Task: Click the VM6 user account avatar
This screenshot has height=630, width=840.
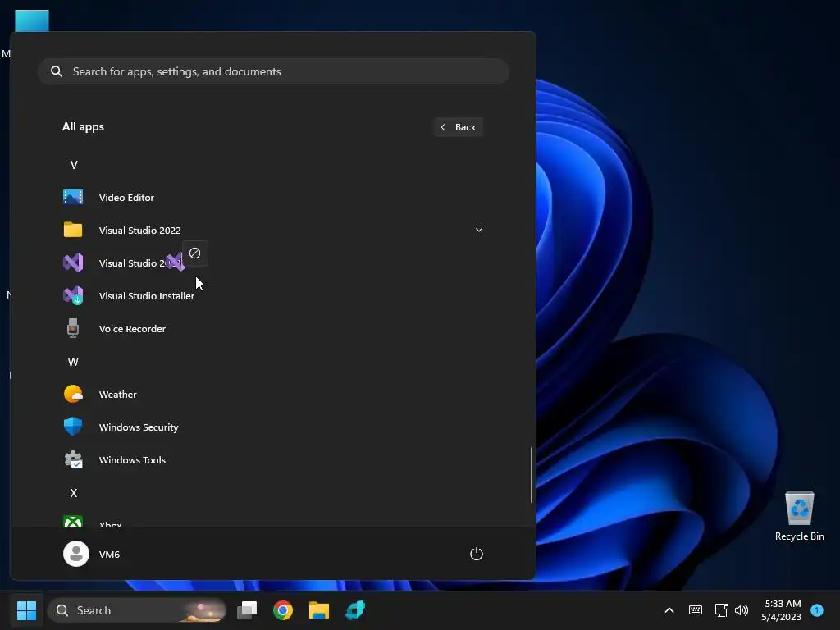Action: (76, 554)
